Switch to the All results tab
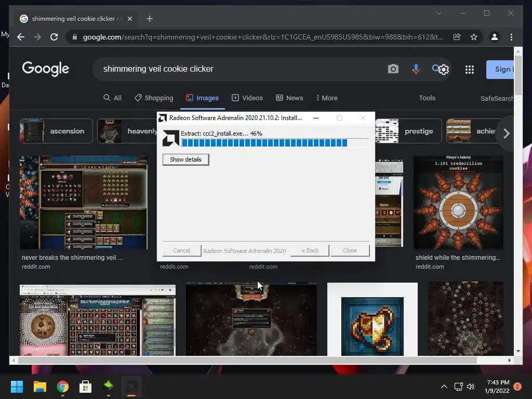Screen dimensions: 532x399 112,98
